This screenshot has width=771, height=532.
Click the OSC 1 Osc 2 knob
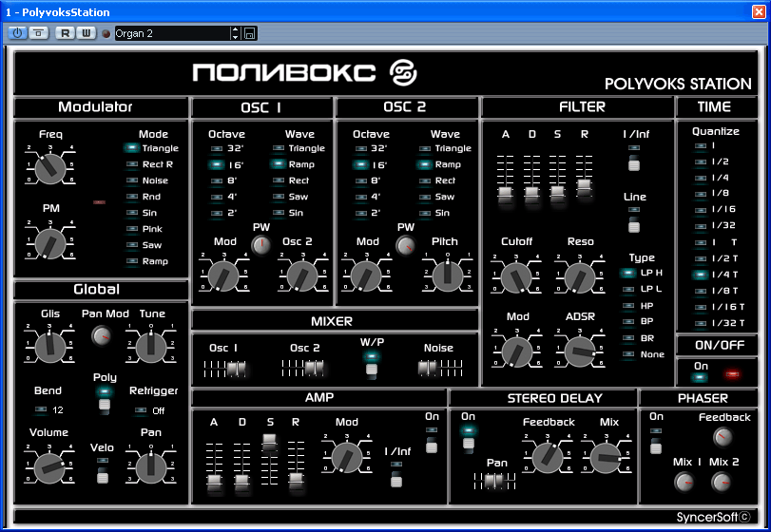click(302, 276)
